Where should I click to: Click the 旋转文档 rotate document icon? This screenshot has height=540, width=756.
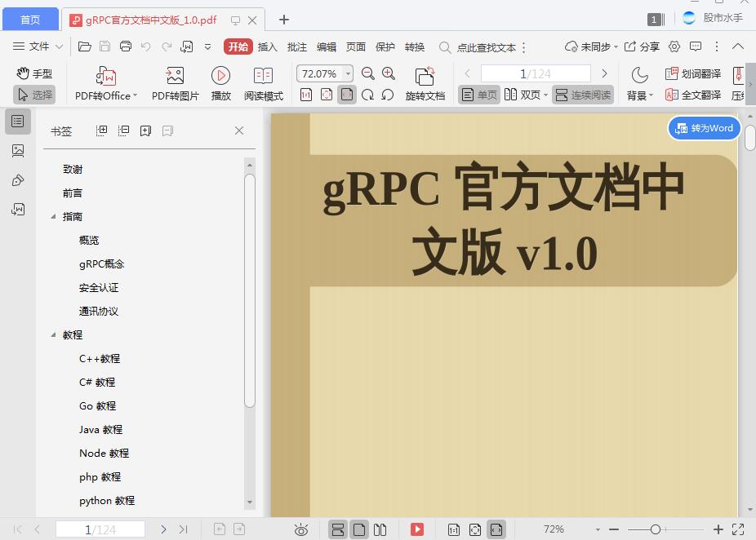pos(425,82)
